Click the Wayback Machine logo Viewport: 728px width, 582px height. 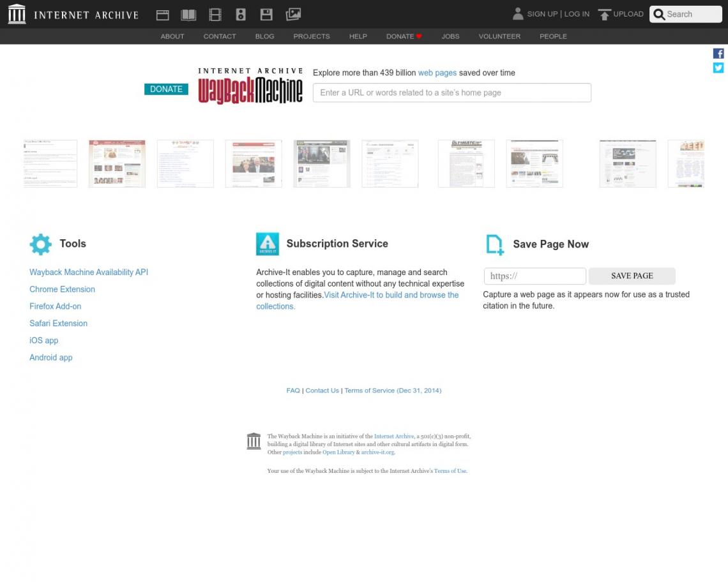(x=250, y=86)
